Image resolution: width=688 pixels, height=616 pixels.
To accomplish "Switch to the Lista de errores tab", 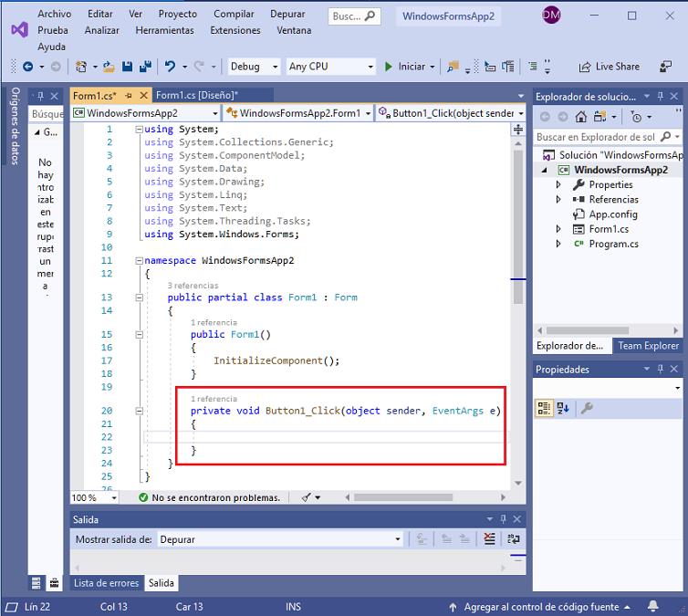I will (x=106, y=582).
